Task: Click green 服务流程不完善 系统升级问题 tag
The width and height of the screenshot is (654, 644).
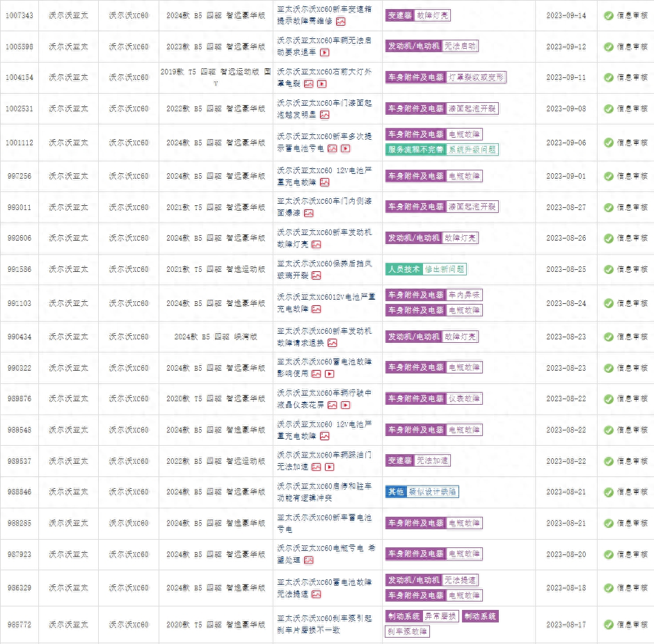Action: click(442, 150)
